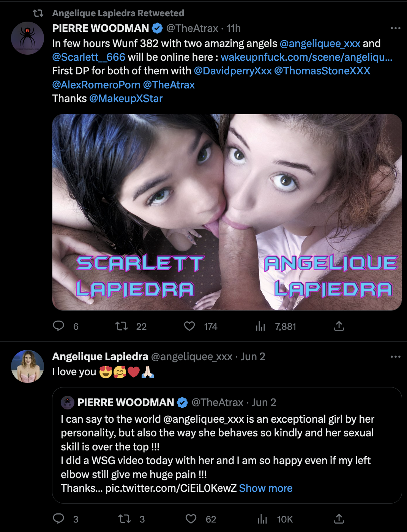Image resolution: width=407 pixels, height=532 pixels.
Task: Like the tweet with 62 likes
Action: (x=191, y=519)
